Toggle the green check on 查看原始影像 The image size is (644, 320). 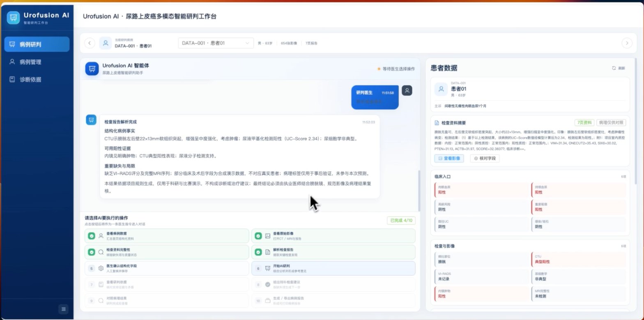point(258,236)
